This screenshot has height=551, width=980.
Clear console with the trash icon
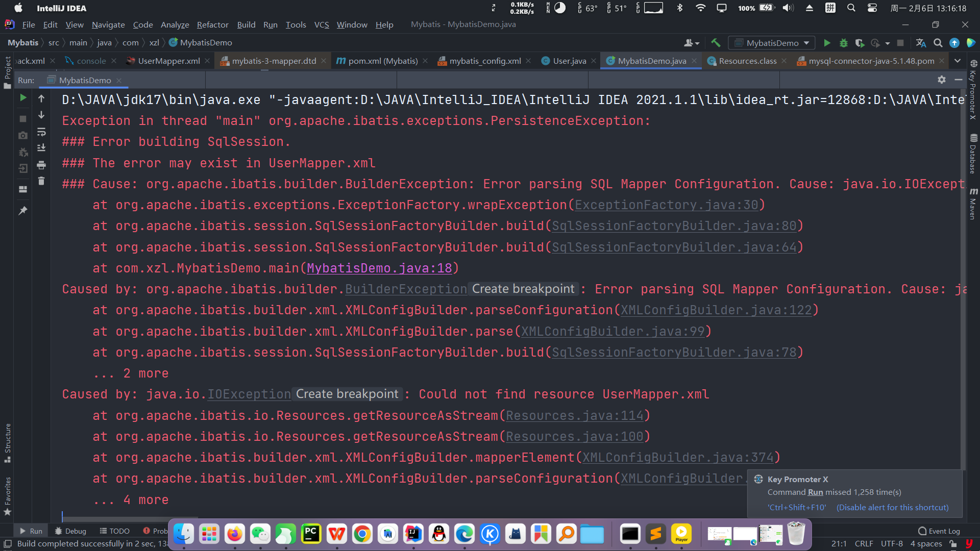(41, 181)
